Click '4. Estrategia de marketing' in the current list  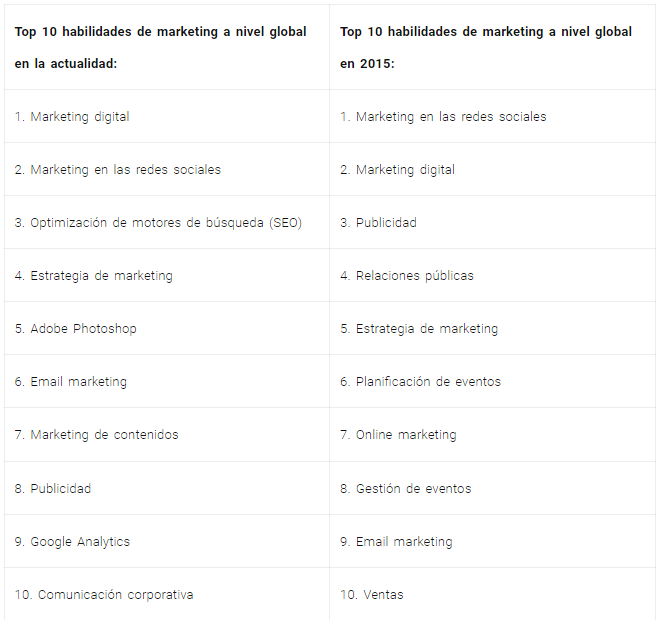pyautogui.click(x=167, y=275)
